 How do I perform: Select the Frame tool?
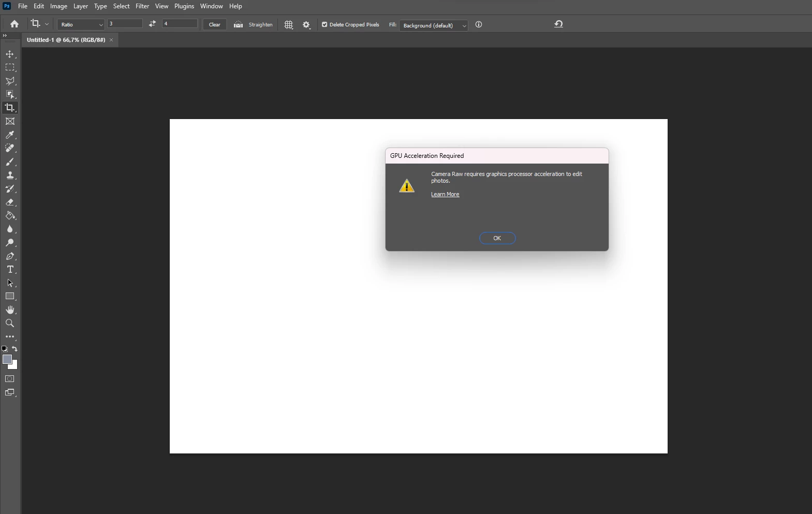coord(10,121)
